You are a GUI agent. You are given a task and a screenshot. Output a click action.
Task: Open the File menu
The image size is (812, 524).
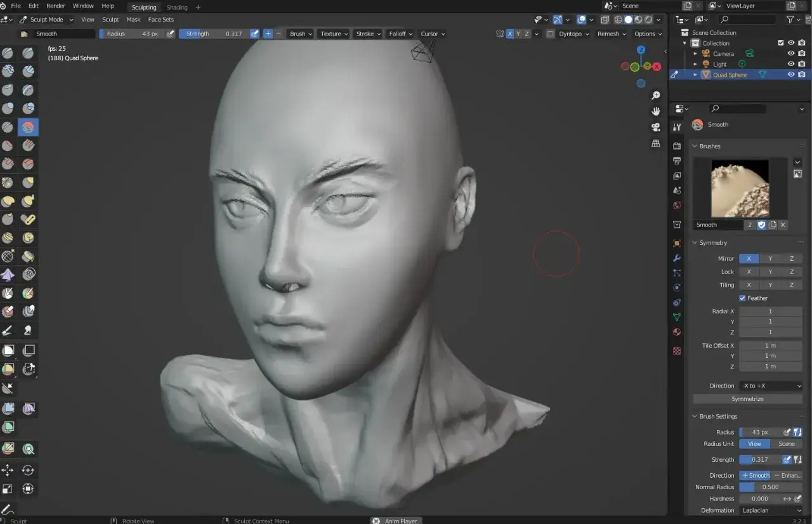point(16,6)
